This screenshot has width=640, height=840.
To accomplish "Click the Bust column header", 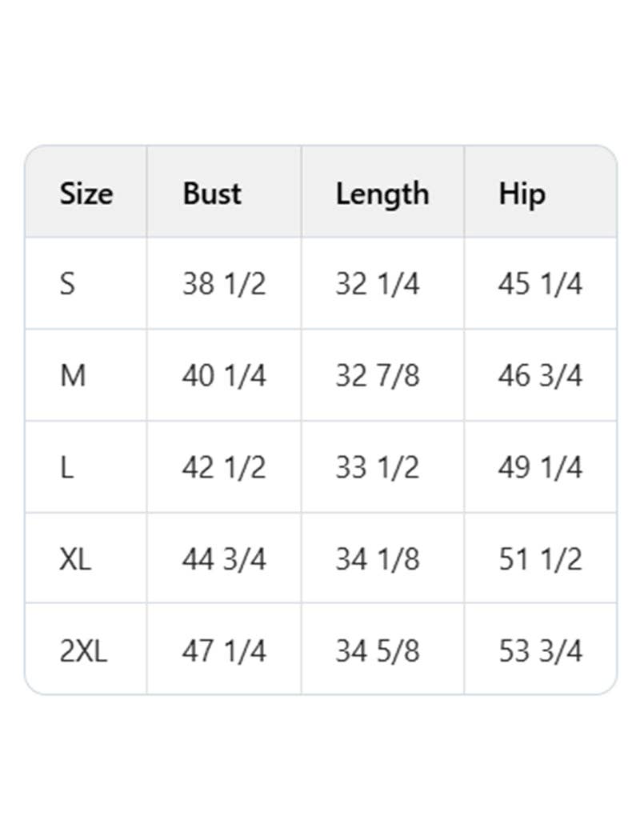I will (212, 194).
